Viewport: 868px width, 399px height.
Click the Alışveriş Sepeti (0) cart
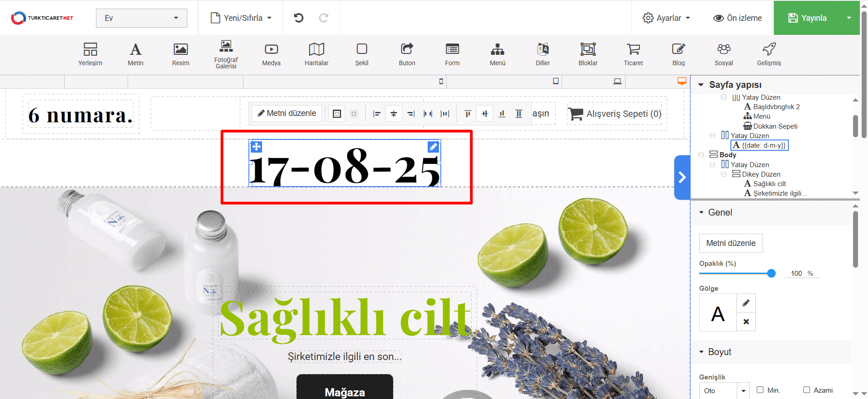click(615, 114)
